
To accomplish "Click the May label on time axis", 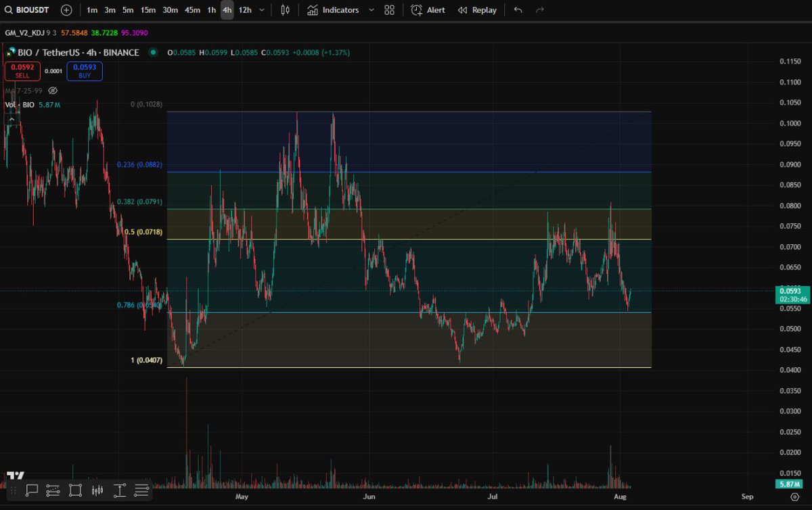I will [242, 496].
